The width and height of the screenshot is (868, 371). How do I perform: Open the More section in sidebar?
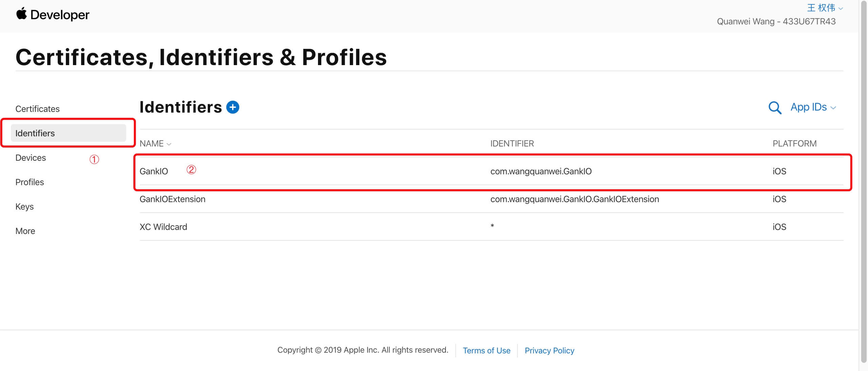(x=25, y=231)
